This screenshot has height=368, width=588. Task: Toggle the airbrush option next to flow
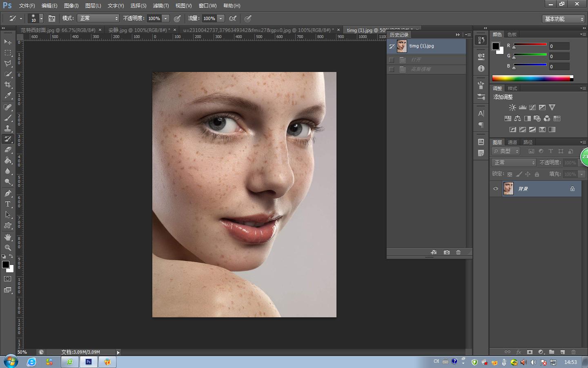click(233, 18)
